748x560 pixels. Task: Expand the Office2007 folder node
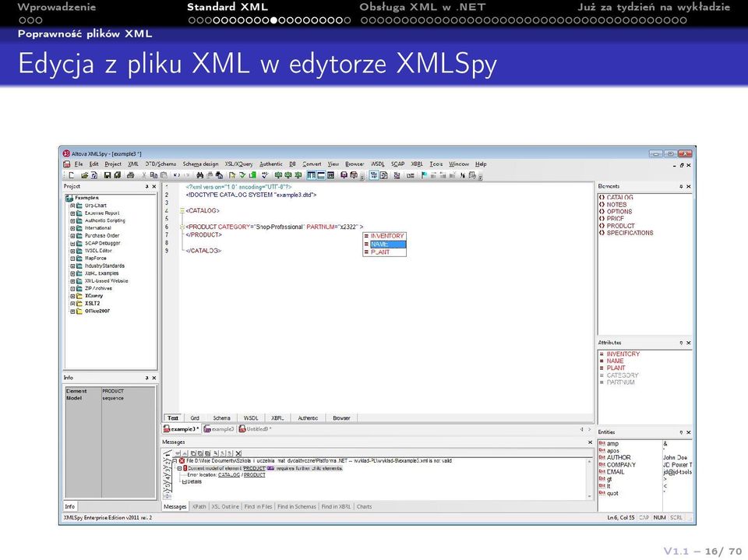(72, 312)
